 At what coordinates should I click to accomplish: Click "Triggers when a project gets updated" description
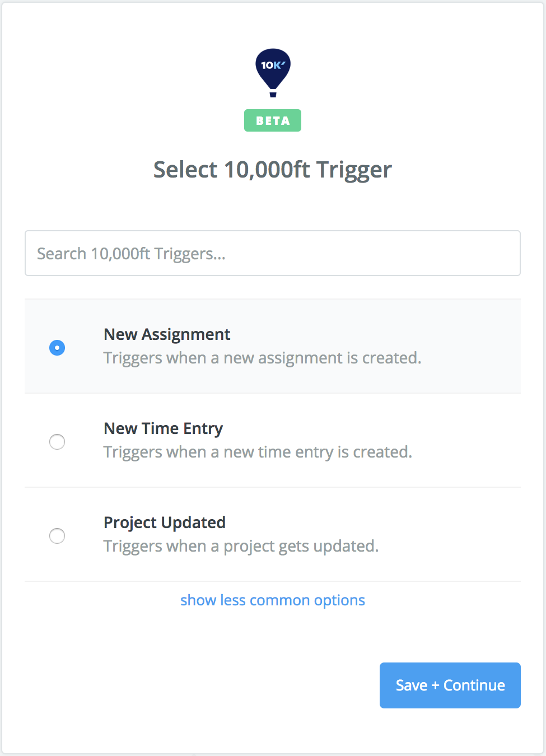241,546
